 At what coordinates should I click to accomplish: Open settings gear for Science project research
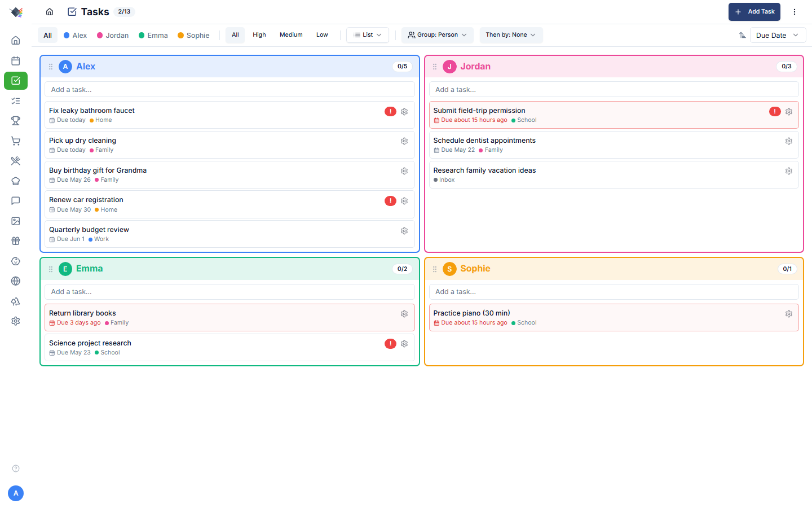pos(404,344)
